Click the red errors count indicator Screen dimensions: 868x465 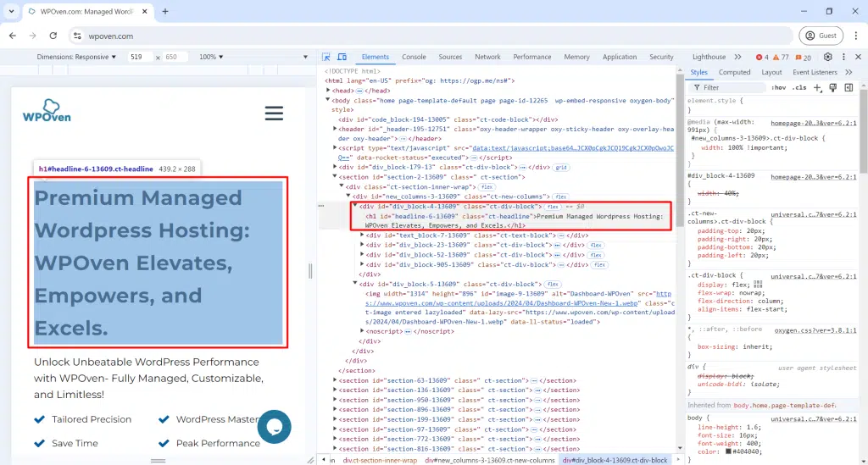[762, 57]
